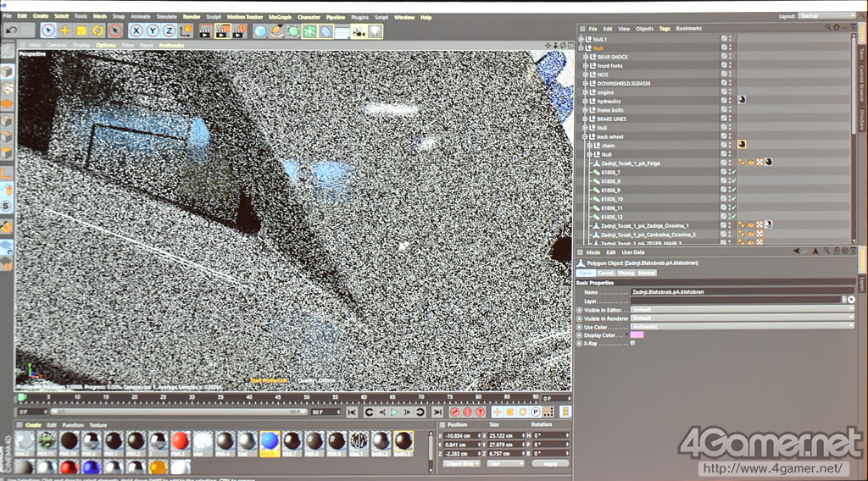The height and width of the screenshot is (481, 868).
Task: Select the blue material sphere thumbnail
Action: [x=270, y=440]
